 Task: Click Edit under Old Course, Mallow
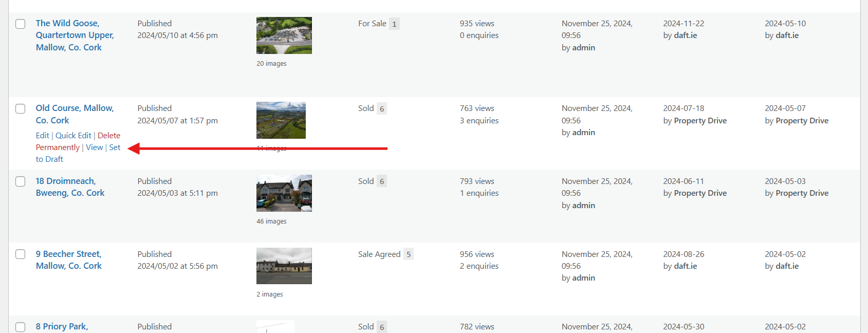click(42, 136)
